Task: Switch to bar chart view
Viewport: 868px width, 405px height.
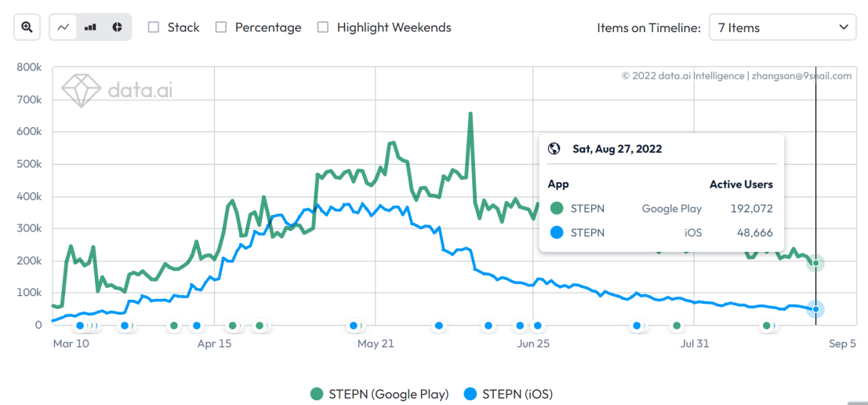Action: (90, 27)
